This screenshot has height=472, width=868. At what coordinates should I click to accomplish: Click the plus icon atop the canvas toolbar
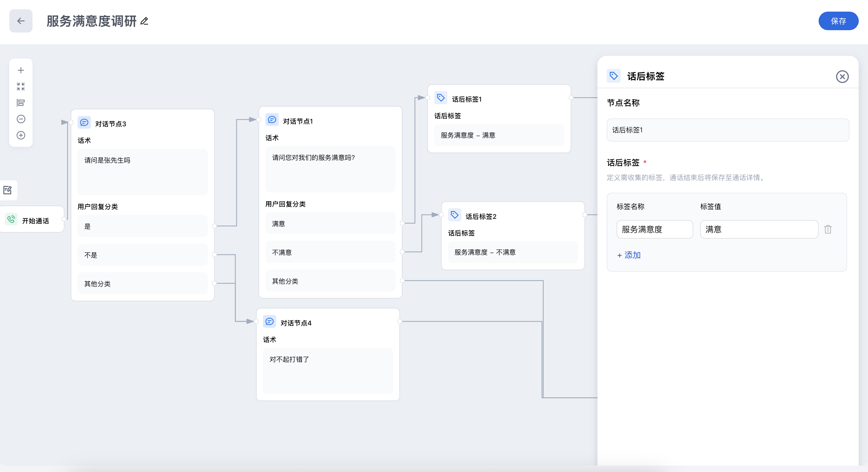pyautogui.click(x=21, y=70)
